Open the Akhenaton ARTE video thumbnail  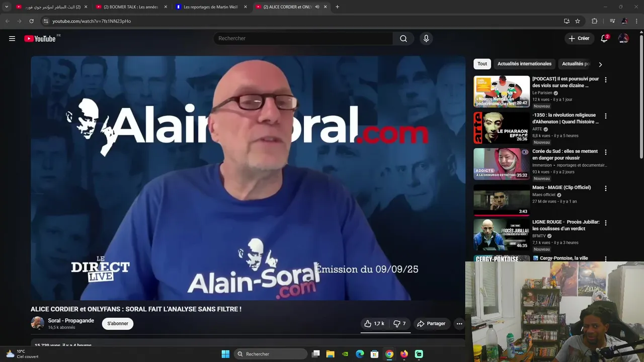pos(502,128)
